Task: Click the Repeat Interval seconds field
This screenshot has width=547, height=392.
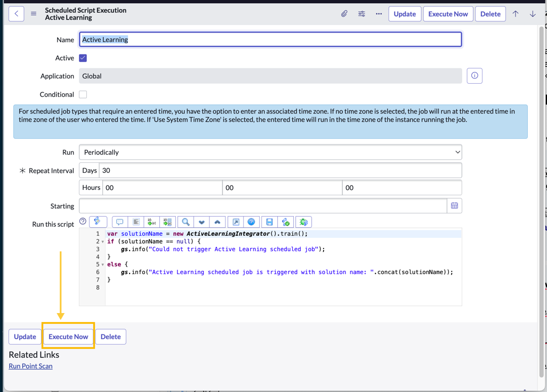Action: [x=402, y=188]
